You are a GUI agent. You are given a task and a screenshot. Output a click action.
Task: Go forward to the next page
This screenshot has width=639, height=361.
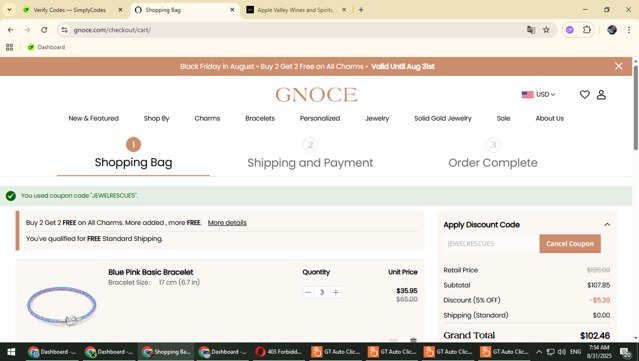(x=27, y=30)
